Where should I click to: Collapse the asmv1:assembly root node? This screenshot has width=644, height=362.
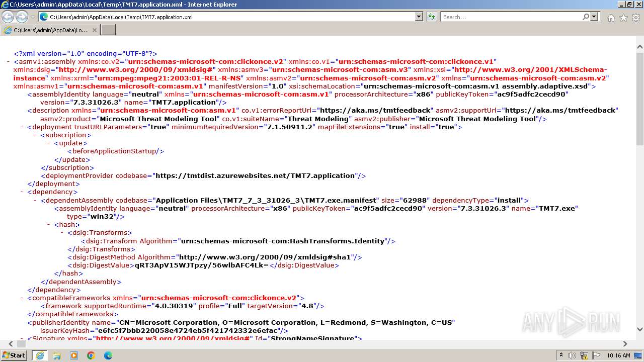(9, 61)
